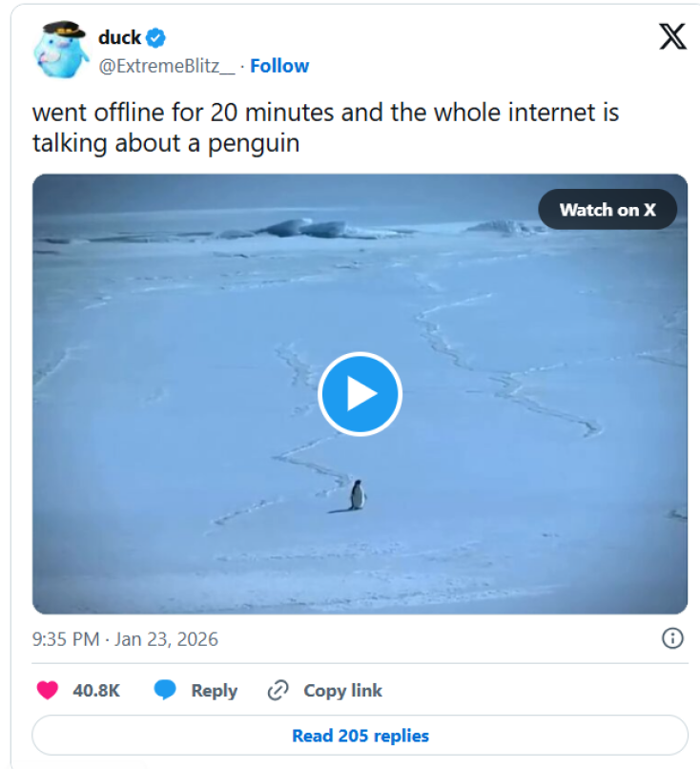Click the blue verified badge beside duck
700x769 pixels.
click(156, 38)
